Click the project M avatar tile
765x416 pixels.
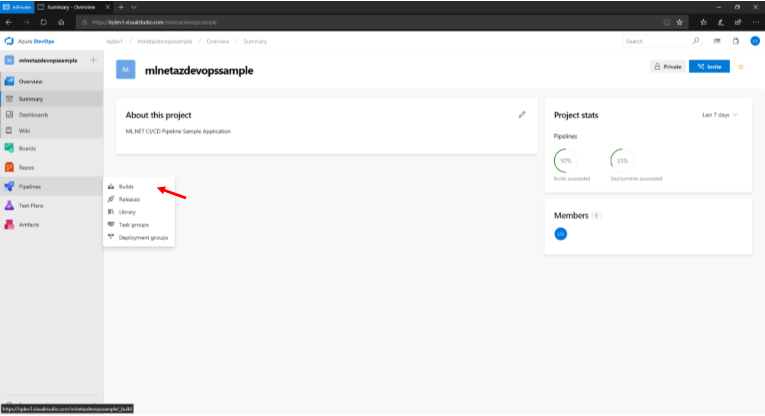[125, 70]
